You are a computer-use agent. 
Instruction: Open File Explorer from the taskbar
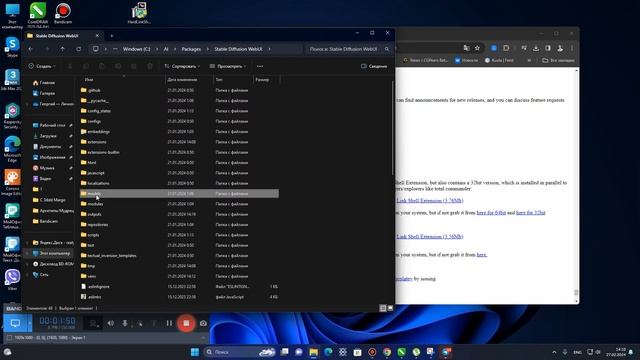313,352
